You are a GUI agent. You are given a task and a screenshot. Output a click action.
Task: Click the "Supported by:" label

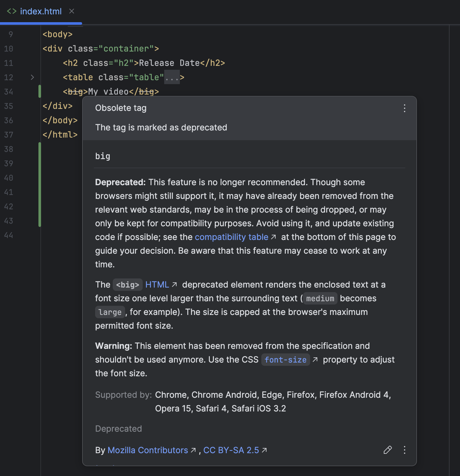click(123, 395)
